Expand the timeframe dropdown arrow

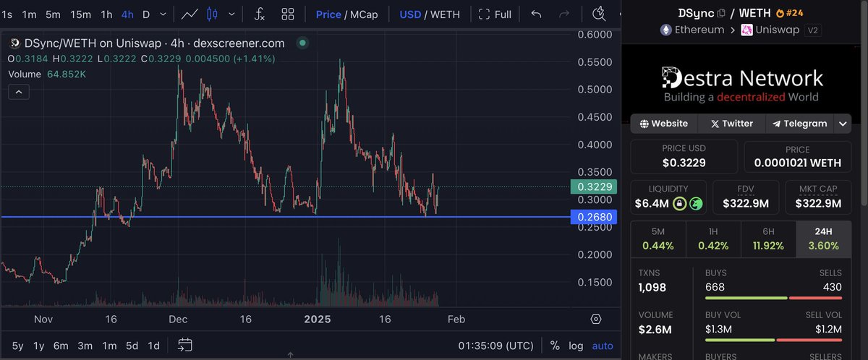click(x=164, y=14)
